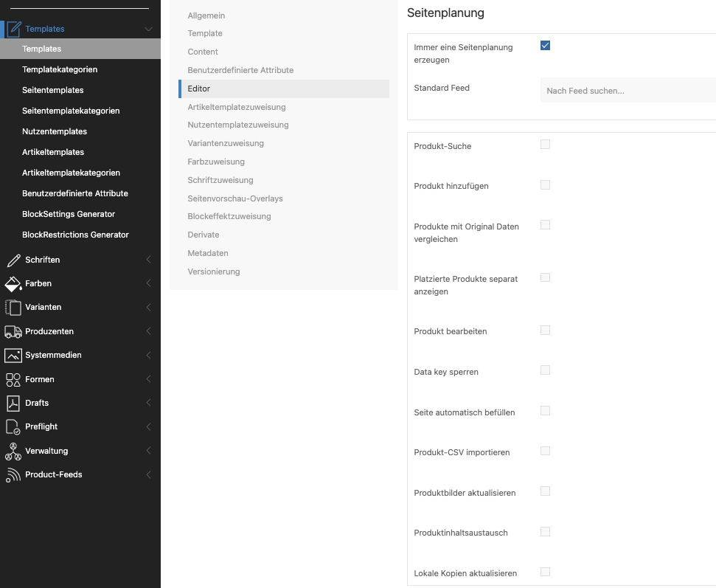Go to BlockSettings Generator

tap(69, 214)
